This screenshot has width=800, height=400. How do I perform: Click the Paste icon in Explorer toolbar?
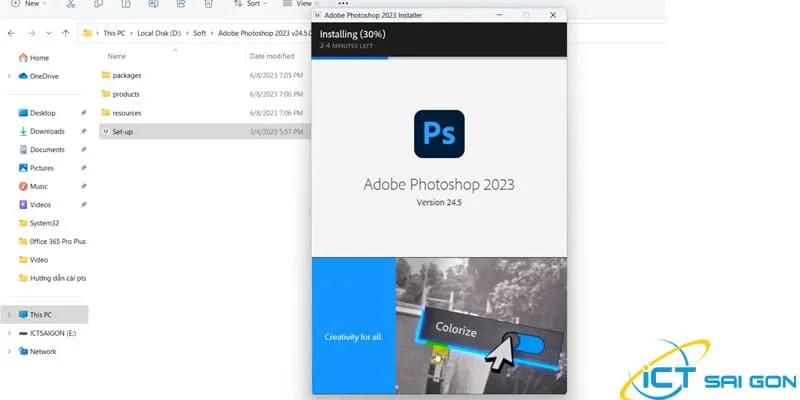tap(126, 4)
